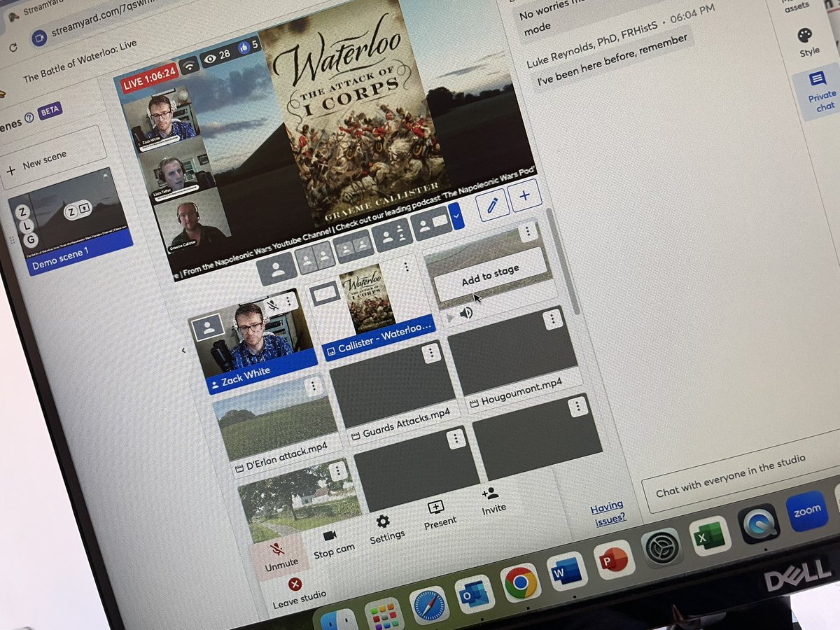Toggle the speaker volume icon on video card

point(466,313)
